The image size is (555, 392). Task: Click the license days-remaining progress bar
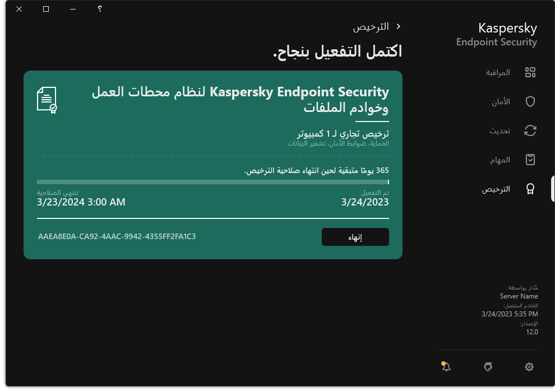pos(213,181)
